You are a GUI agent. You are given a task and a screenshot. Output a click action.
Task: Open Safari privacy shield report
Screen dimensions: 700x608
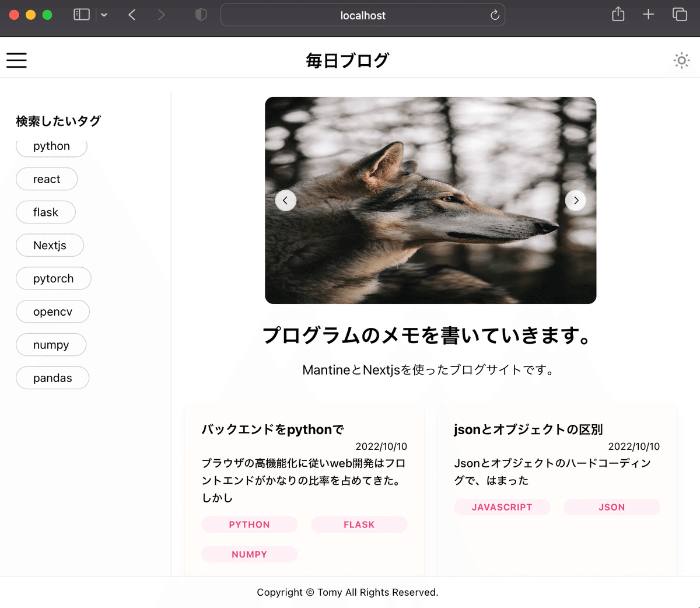[x=201, y=15]
